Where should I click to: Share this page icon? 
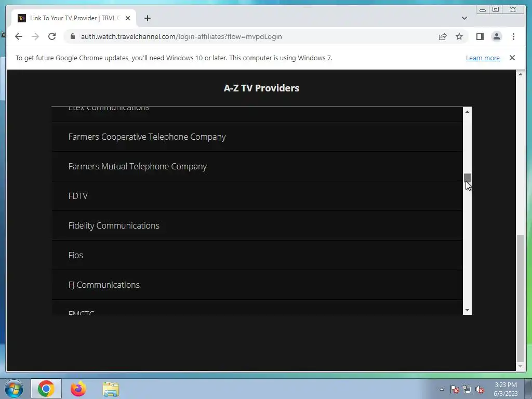tap(443, 37)
